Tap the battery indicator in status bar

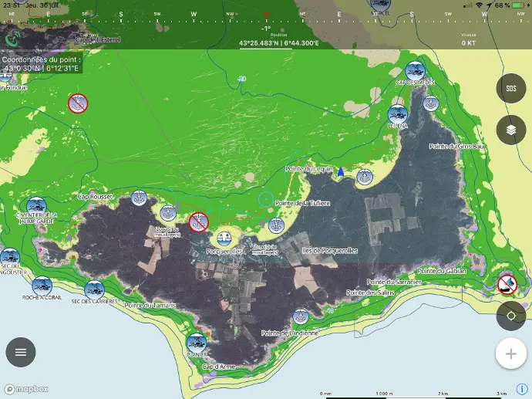tap(518, 5)
